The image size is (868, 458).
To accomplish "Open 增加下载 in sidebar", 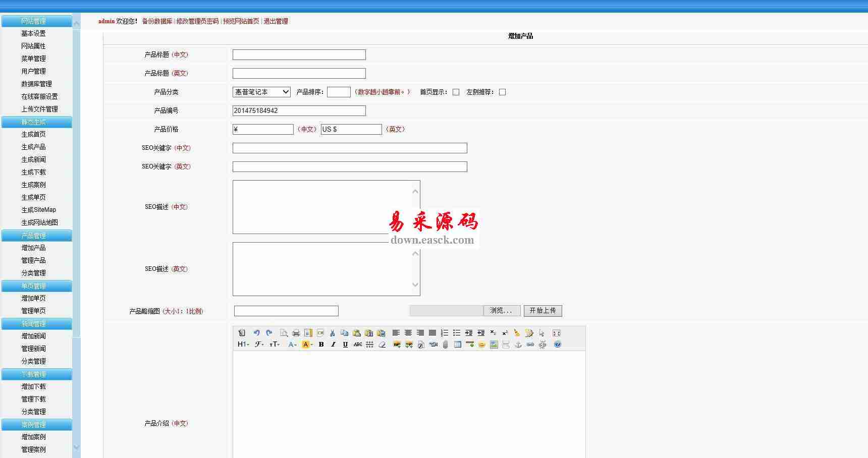I will click(33, 386).
